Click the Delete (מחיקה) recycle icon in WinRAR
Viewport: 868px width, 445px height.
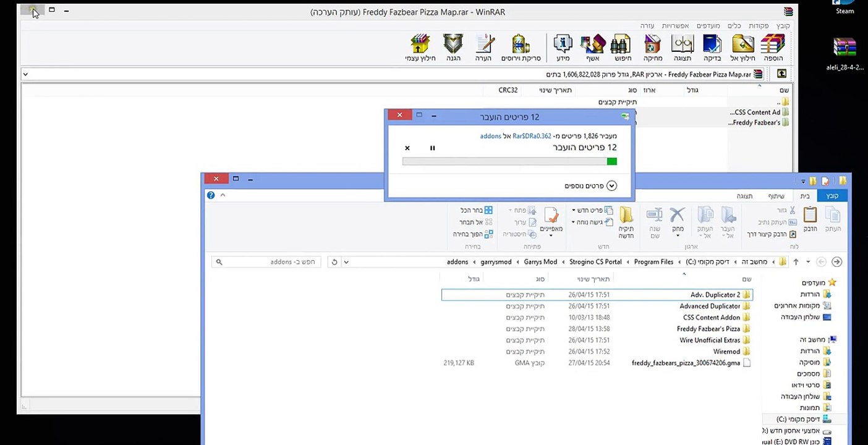click(653, 48)
